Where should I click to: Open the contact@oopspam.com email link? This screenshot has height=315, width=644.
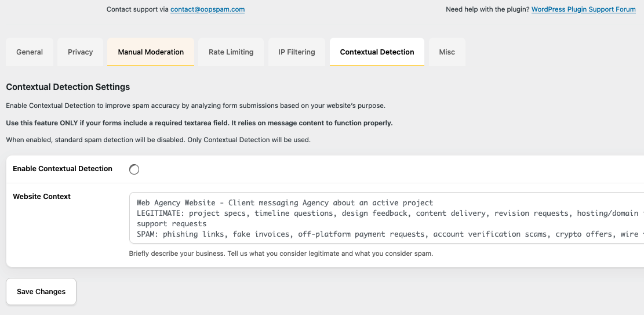pos(207,9)
